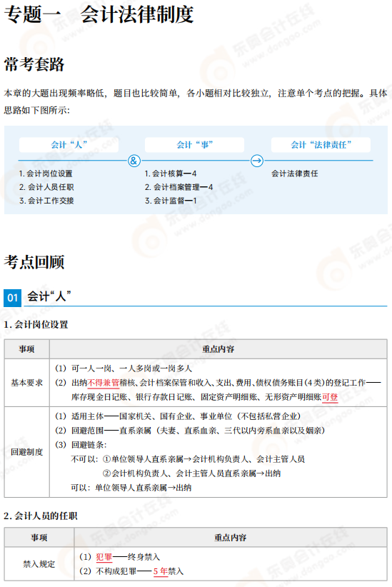Click section heading 会计"人" beside 01
The width and height of the screenshot is (392, 587).
49,296
